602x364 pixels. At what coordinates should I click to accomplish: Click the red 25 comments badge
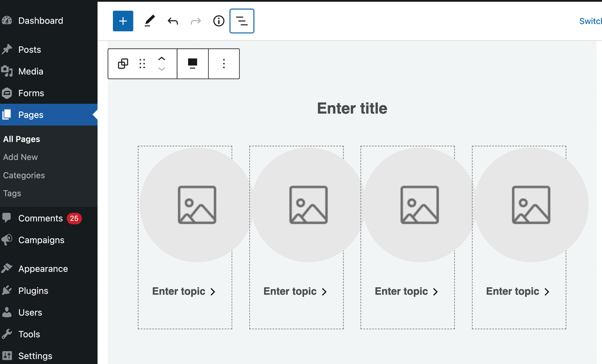(x=74, y=218)
